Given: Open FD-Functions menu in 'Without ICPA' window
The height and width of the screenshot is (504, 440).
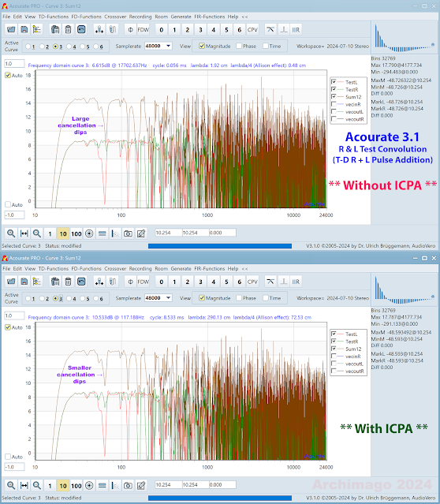Looking at the screenshot, I should [x=86, y=17].
